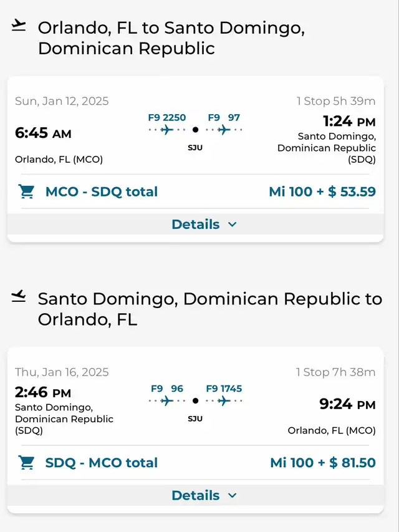Select the SDQ - MCO total label

tap(102, 463)
